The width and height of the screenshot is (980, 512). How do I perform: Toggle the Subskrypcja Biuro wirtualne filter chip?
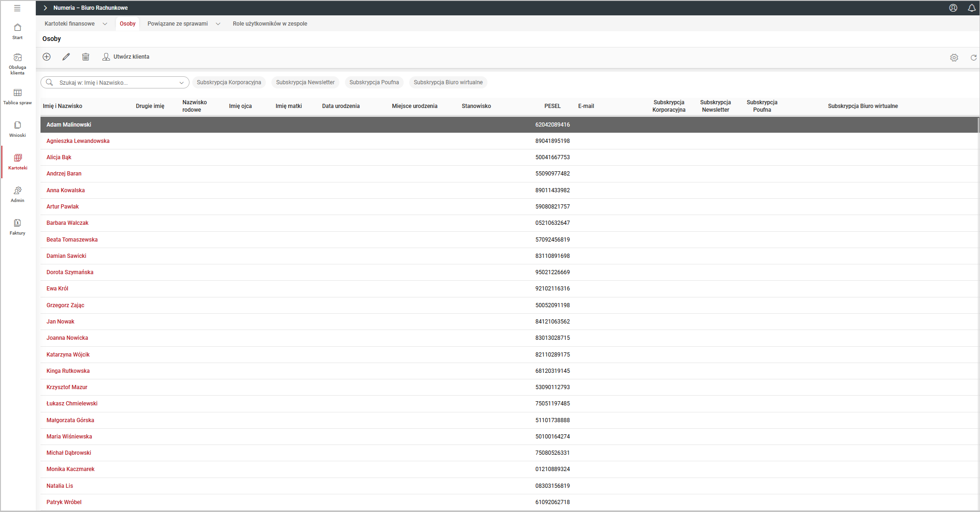448,82
